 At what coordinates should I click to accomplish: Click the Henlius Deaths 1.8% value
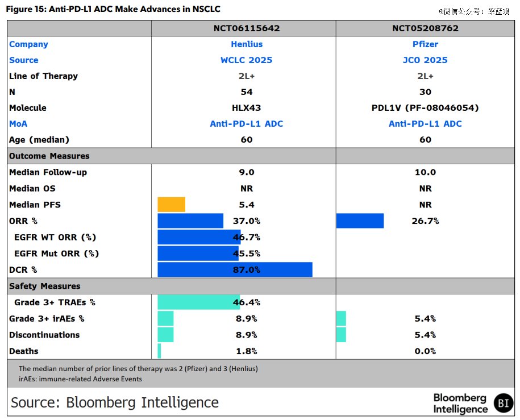(247, 351)
